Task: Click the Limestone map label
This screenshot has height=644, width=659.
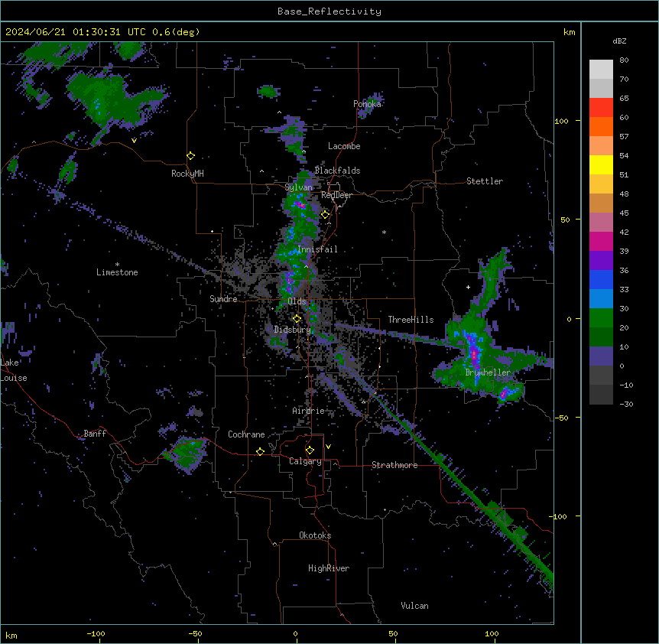Action: (117, 272)
